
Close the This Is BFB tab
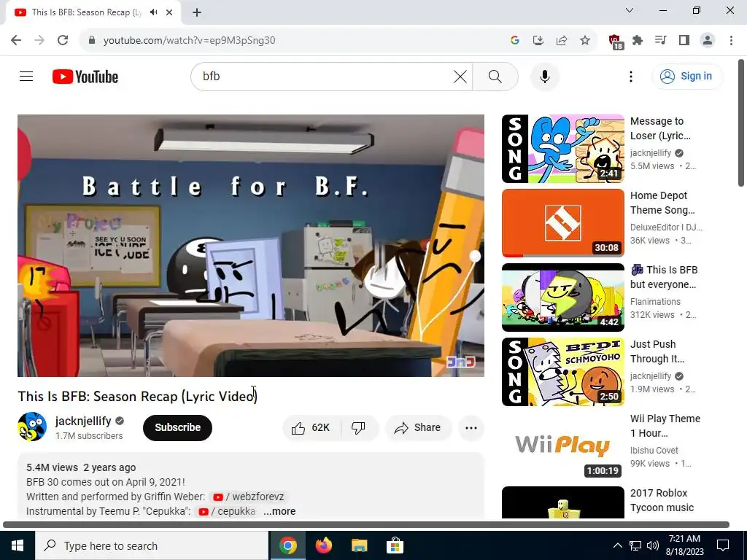tap(169, 12)
